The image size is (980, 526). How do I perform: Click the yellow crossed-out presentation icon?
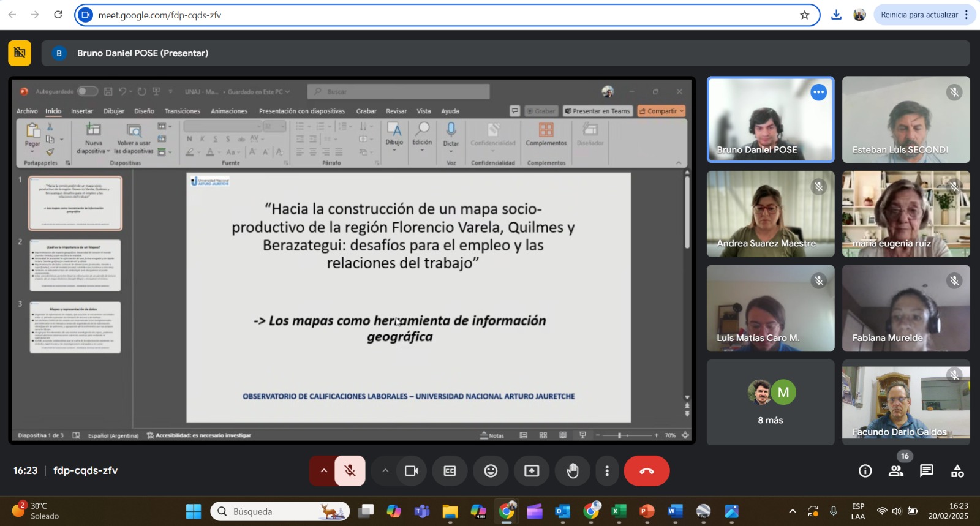tap(20, 53)
